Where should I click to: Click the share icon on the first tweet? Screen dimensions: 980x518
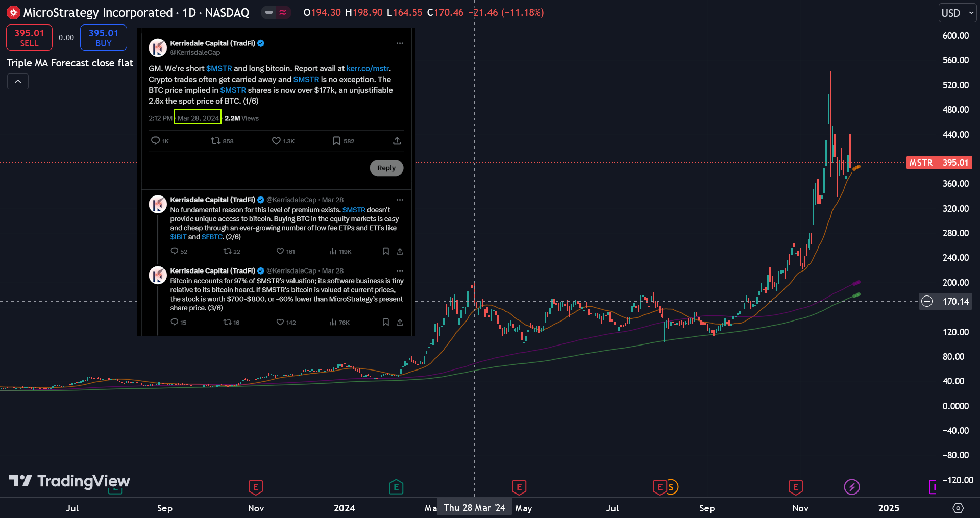click(x=397, y=140)
